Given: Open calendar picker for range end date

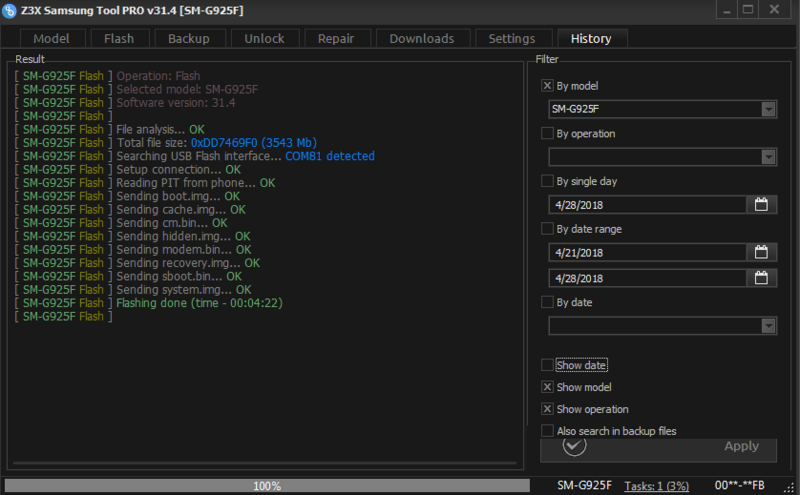Looking at the screenshot, I should point(761,278).
